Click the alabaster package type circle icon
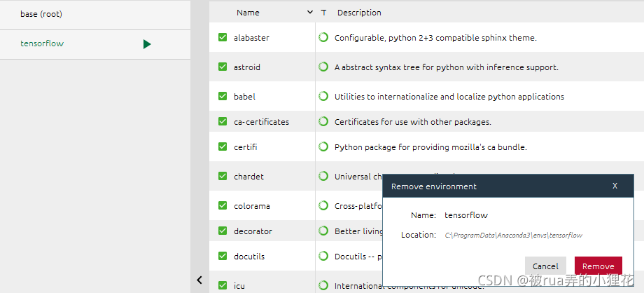644x293 pixels. (323, 37)
